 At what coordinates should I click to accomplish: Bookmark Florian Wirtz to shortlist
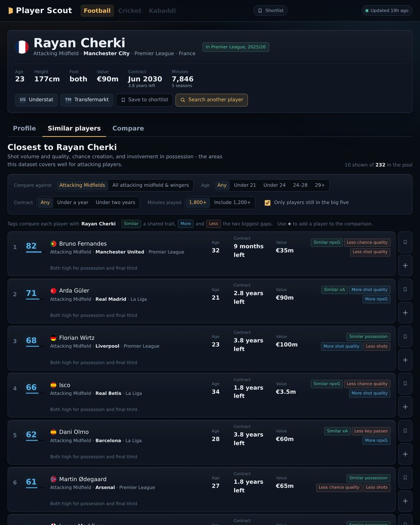click(x=405, y=336)
